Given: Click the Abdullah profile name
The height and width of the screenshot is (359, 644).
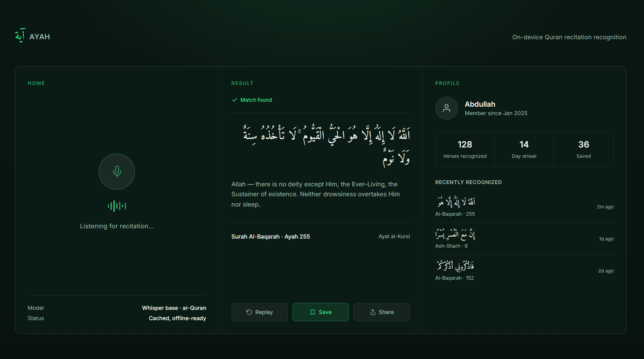Looking at the screenshot, I should coord(480,104).
